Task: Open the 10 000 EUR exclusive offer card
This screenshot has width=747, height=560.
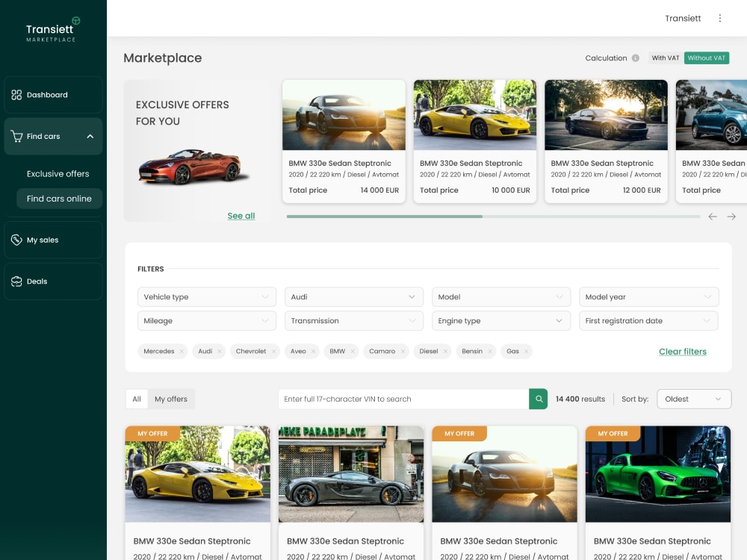Action: tap(474, 141)
